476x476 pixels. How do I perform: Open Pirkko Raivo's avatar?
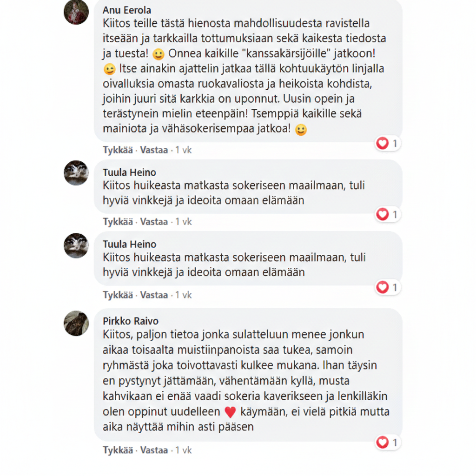[x=76, y=324]
